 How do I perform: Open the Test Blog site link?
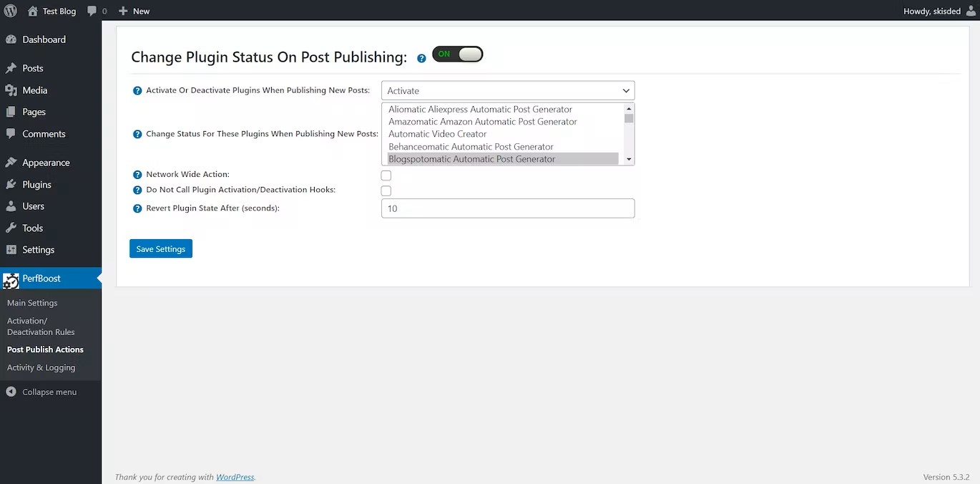point(59,11)
